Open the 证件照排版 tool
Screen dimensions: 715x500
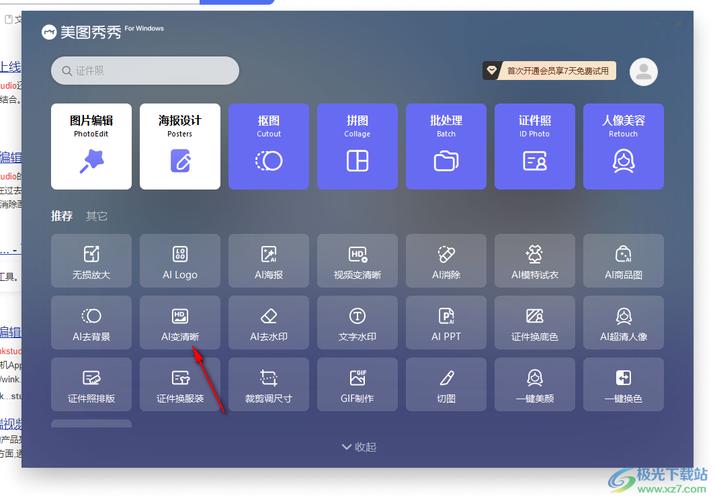click(x=91, y=385)
